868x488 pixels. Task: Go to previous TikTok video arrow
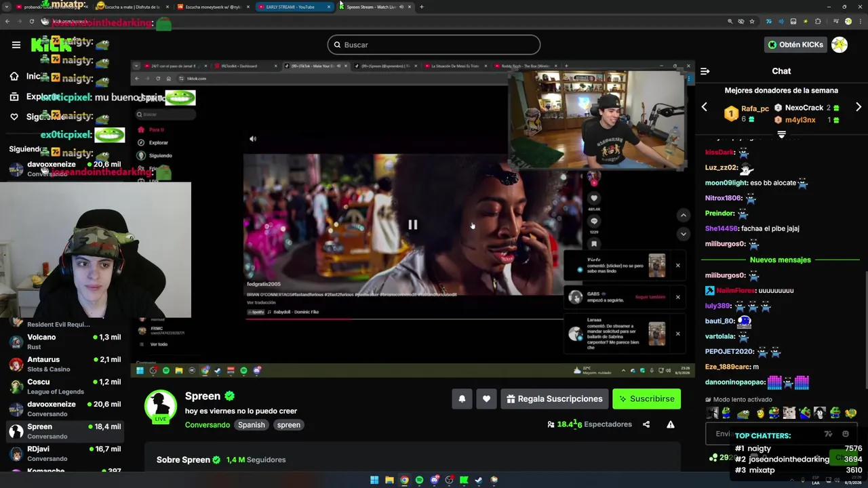point(683,215)
